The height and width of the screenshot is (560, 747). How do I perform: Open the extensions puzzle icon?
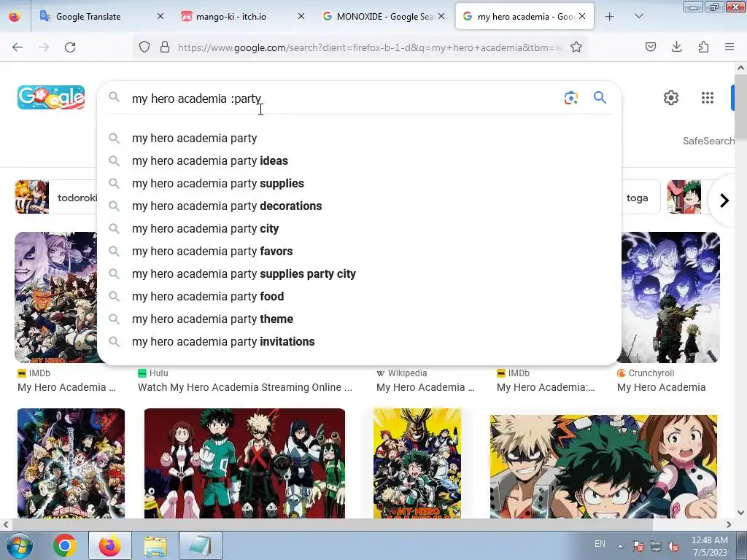click(703, 47)
